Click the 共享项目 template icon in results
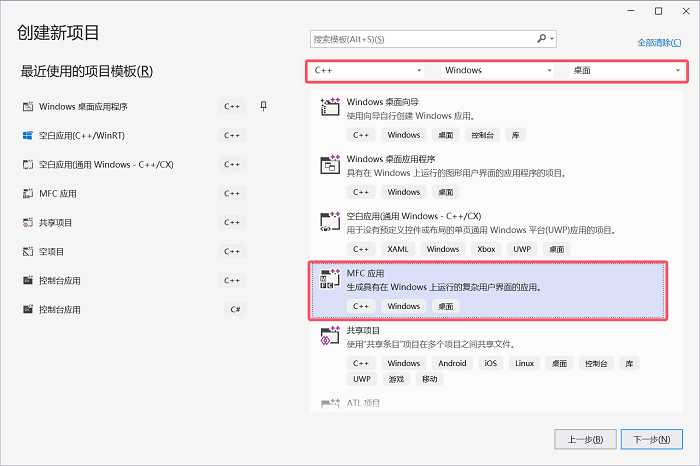 coord(330,336)
